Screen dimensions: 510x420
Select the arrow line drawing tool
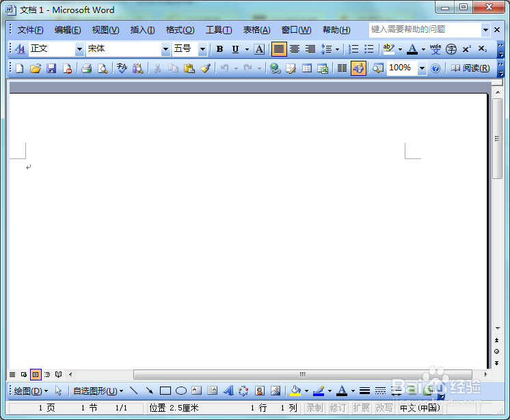coord(149,391)
